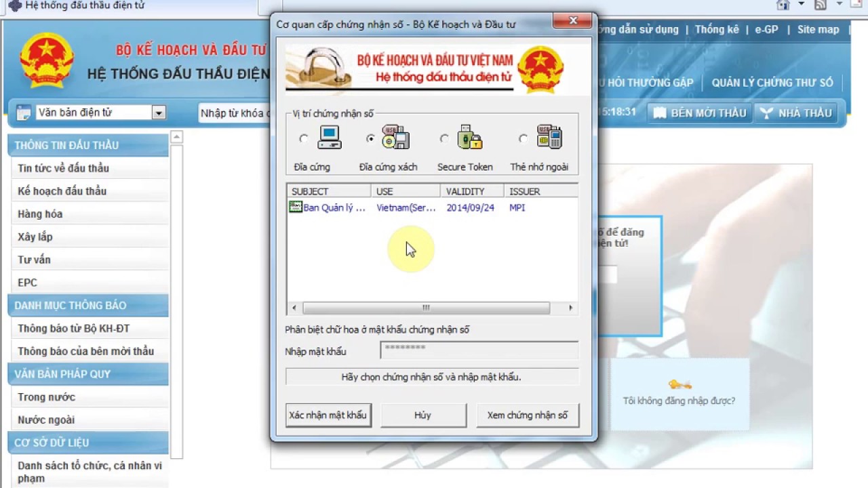The height and width of the screenshot is (488, 868).
Task: Click the BÊN MỜI THẦU button
Action: point(698,113)
